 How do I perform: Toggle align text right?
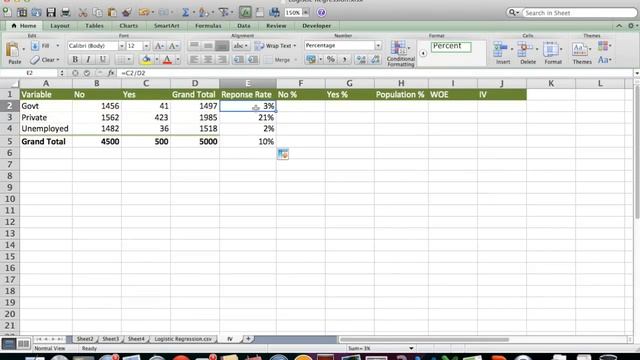[222, 60]
